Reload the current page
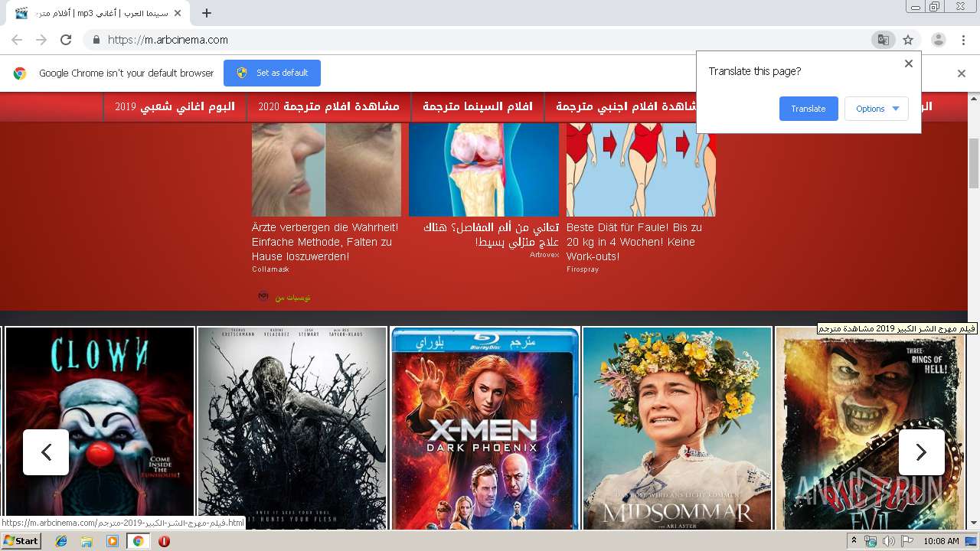Image resolution: width=980 pixels, height=551 pixels. point(66,40)
